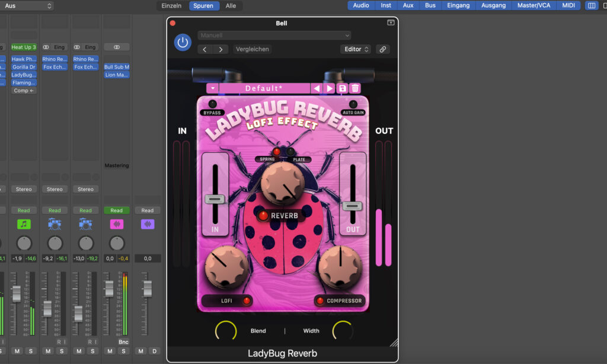Click the purple waveform track icon
The height and width of the screenshot is (364, 607).
(148, 224)
